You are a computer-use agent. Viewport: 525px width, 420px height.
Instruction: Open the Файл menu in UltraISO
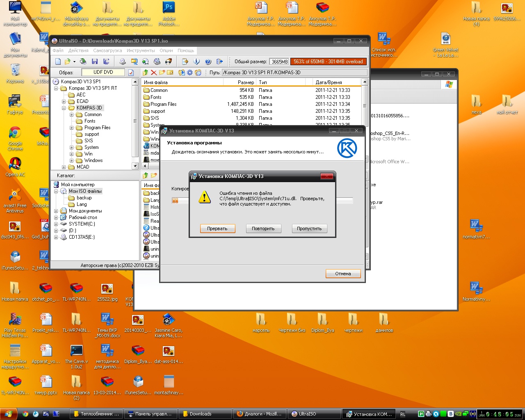58,50
